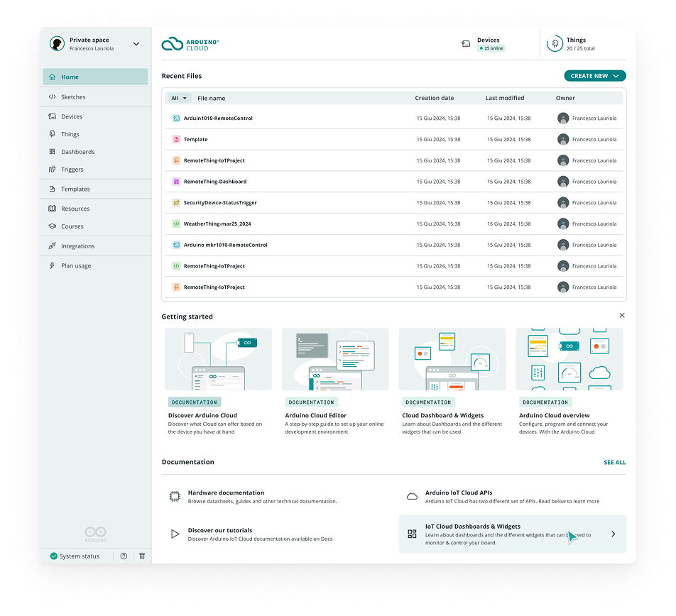This screenshot has width=676, height=616.
Task: Click the play icon for Discover our tutorials
Action: [x=175, y=534]
